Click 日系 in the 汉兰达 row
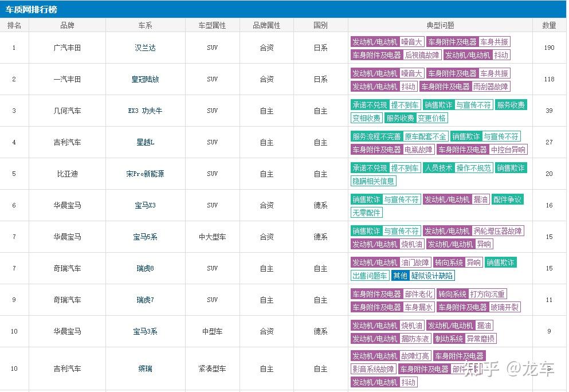The height and width of the screenshot is (392, 569). pos(321,48)
